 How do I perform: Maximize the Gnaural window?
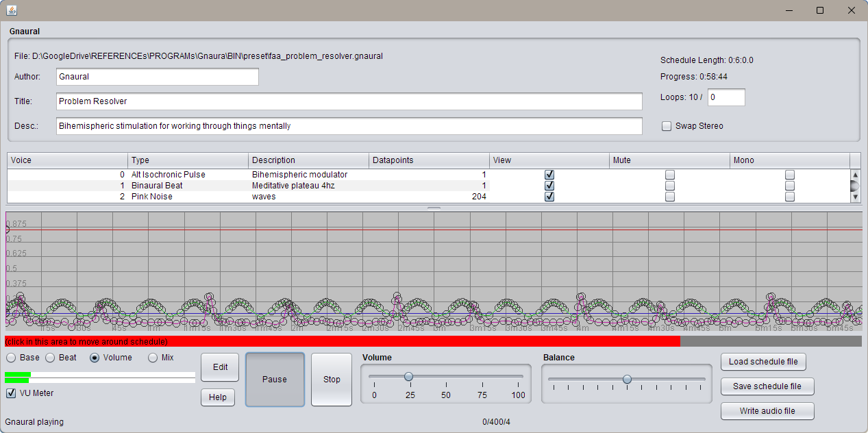tap(820, 10)
